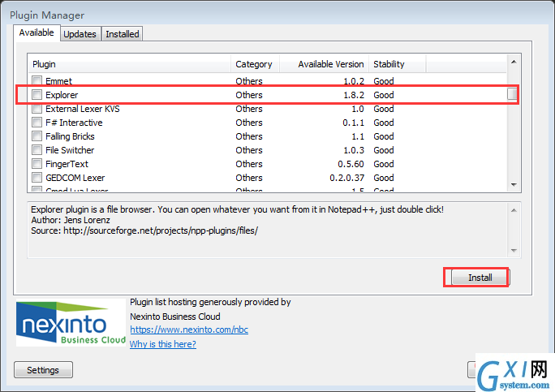
Task: Open the nexinto.com/nbc link
Action: pos(189,330)
